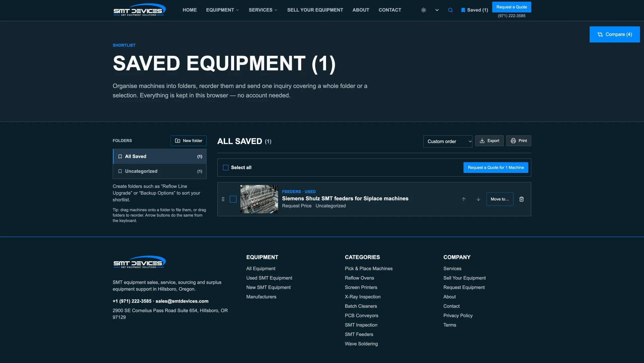Click the FEEDERS · USED category label
This screenshot has height=363, width=644.
pyautogui.click(x=299, y=192)
